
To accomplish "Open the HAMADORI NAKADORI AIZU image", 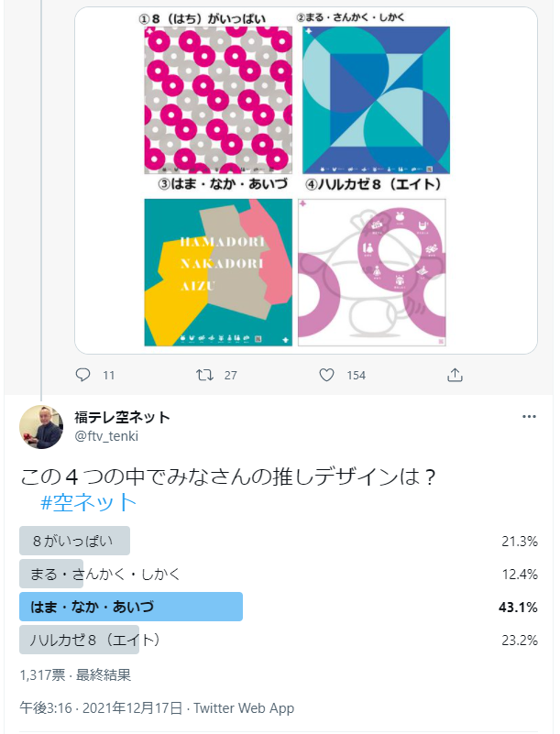I will tap(218, 272).
